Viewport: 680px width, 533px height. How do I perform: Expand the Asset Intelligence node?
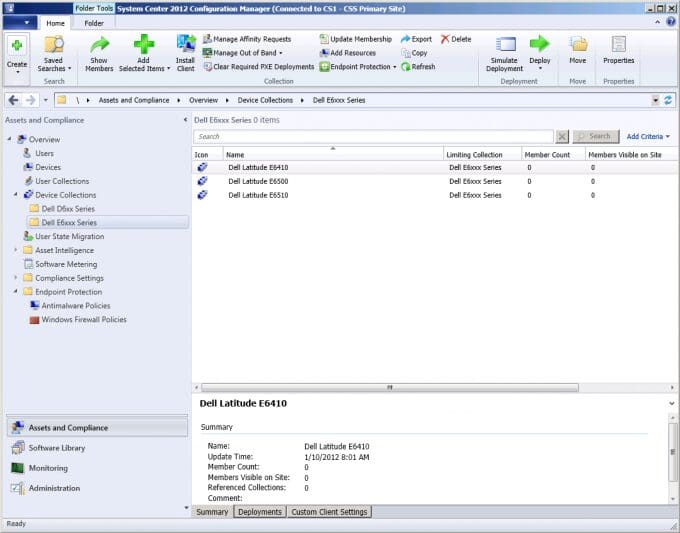tap(17, 251)
